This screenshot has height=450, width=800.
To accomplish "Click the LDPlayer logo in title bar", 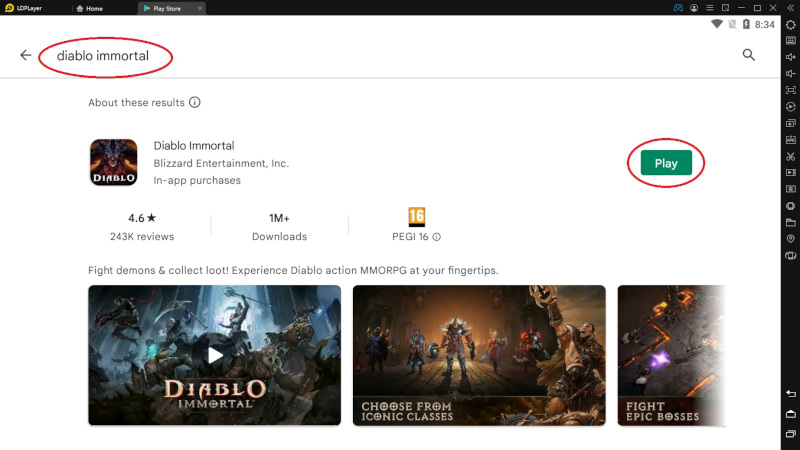I will click(x=23, y=8).
